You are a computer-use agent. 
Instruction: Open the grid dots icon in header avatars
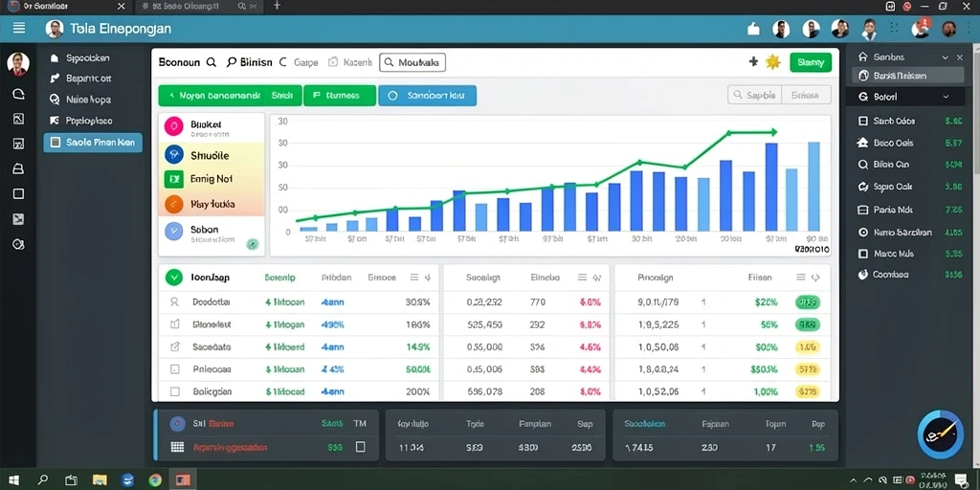coord(894,28)
